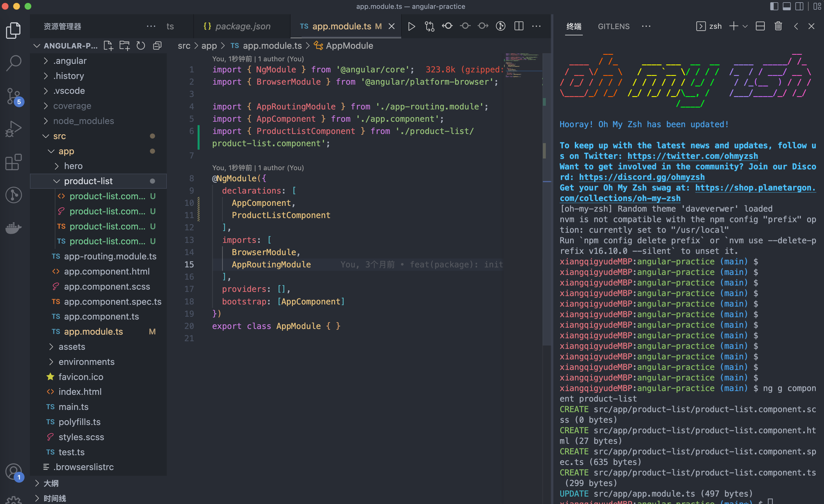Refresh the explorer file tree
This screenshot has height=504, width=824.
pyautogui.click(x=141, y=46)
